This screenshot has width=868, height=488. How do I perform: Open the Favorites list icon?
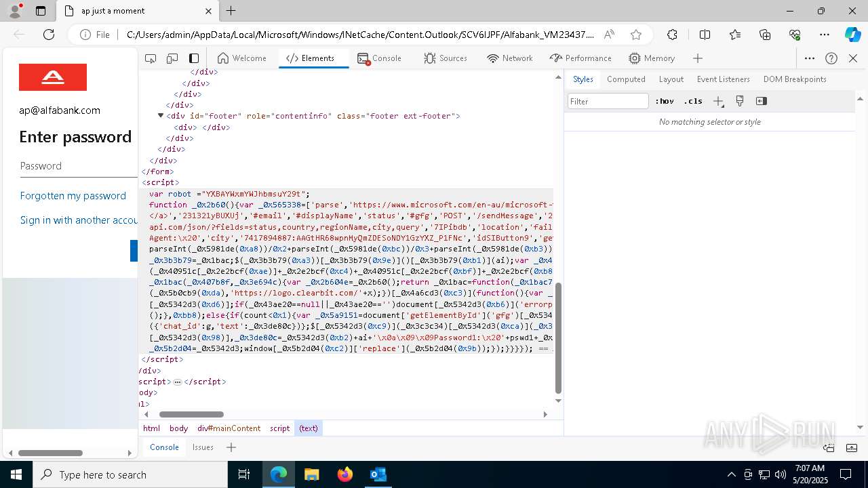735,35
